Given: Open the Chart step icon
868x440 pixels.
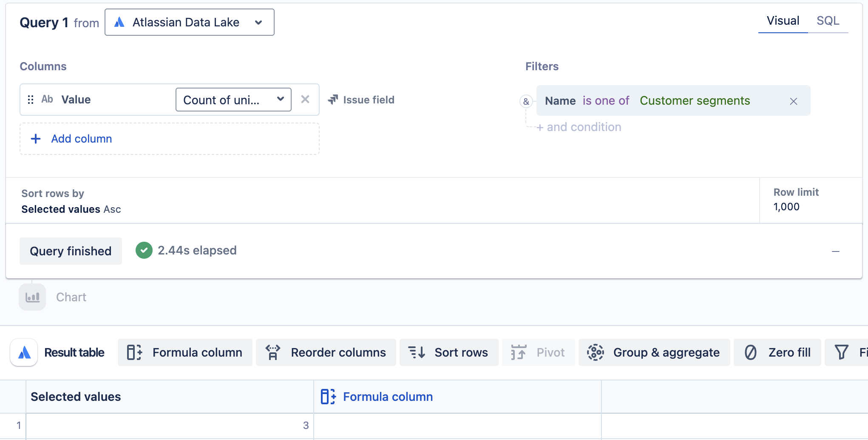Looking at the screenshot, I should tap(32, 297).
